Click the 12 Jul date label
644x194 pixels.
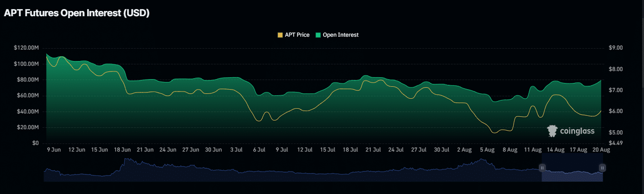[x=305, y=150]
